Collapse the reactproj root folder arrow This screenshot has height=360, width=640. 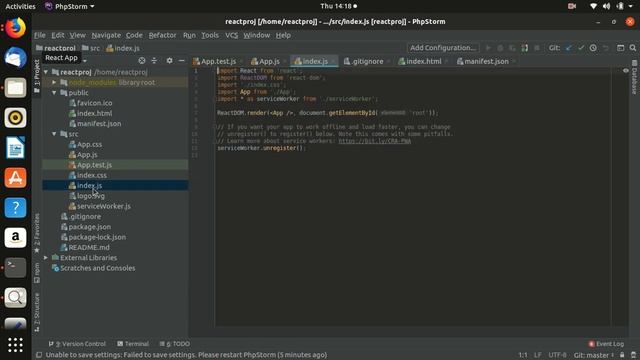coord(46,72)
